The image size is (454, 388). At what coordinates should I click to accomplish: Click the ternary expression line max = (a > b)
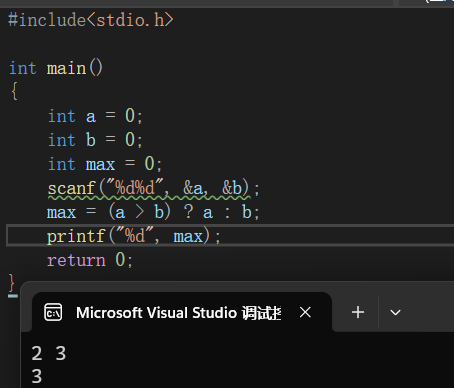(153, 212)
